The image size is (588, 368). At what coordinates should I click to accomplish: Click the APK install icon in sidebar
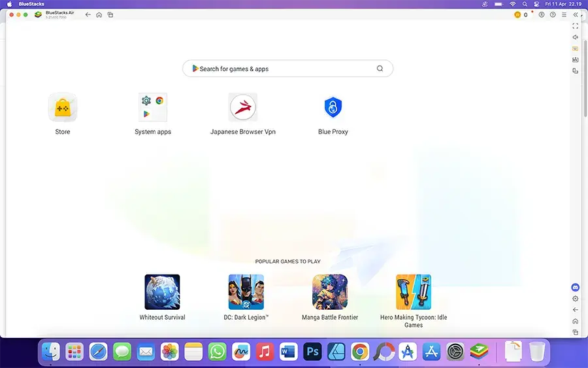575,59
